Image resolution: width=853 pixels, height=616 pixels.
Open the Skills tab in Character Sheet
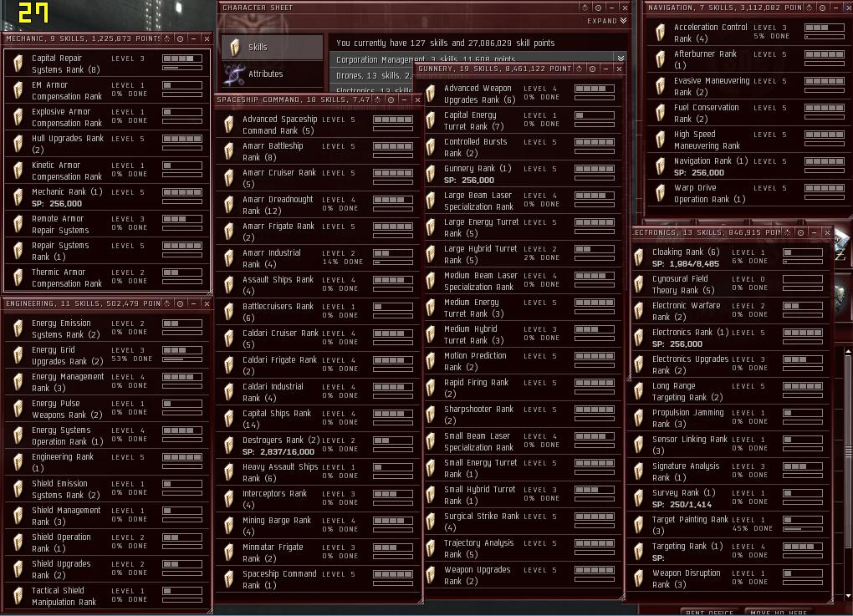(x=272, y=48)
